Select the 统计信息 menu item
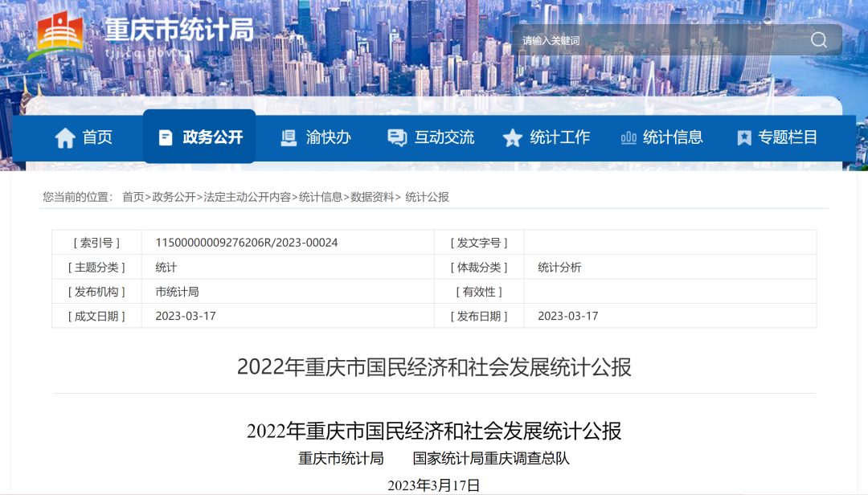This screenshot has height=495, width=868. (661, 137)
